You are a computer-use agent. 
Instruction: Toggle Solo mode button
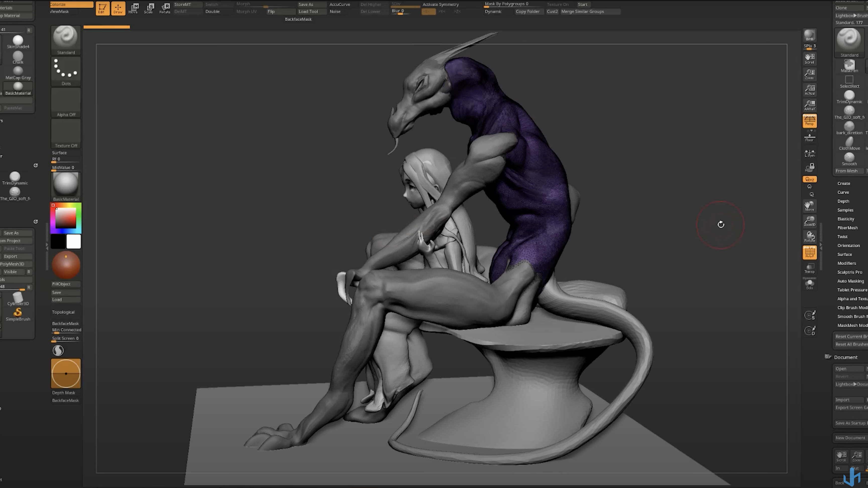pos(809,284)
